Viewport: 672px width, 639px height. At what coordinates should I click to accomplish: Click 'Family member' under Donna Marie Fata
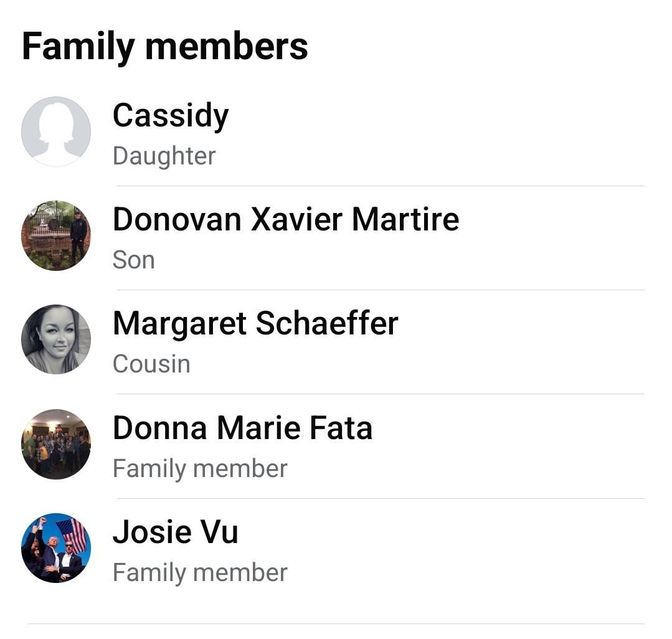(200, 468)
